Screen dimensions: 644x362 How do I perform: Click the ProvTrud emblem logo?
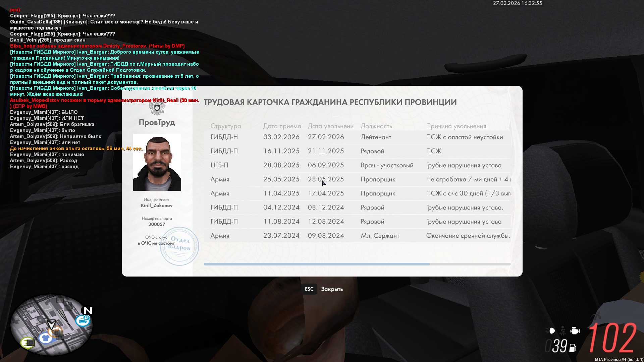pos(157,108)
